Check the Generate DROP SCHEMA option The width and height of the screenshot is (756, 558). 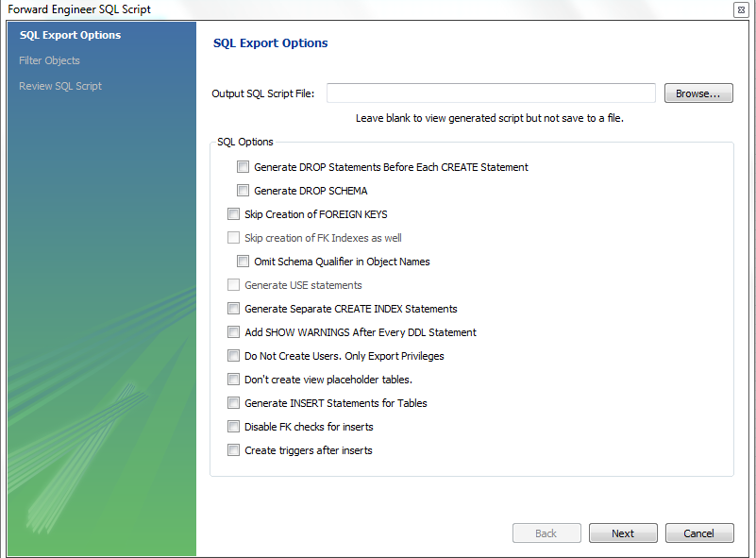point(244,191)
